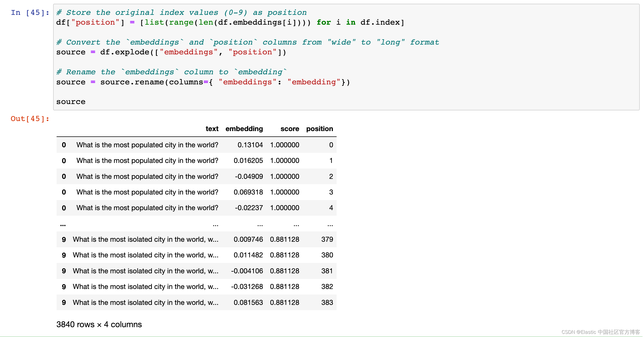
Task: Click the 'embedding' column header
Action: pyautogui.click(x=244, y=129)
